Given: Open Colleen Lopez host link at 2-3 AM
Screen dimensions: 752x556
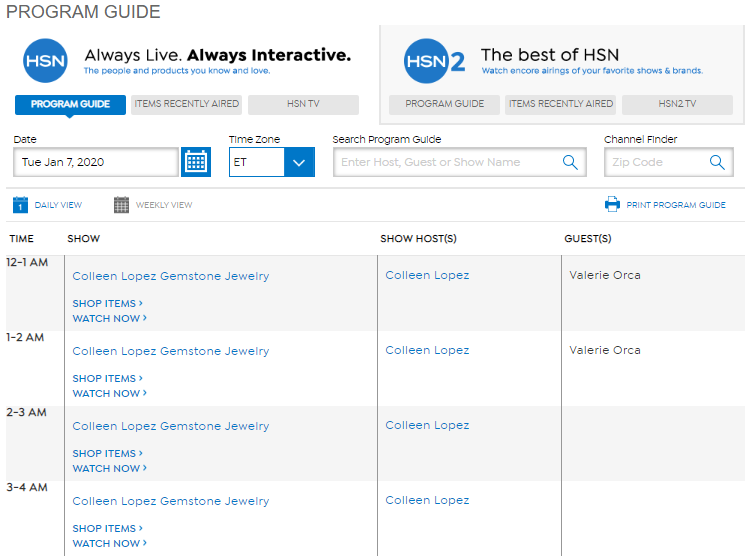Looking at the screenshot, I should pyautogui.click(x=427, y=425).
